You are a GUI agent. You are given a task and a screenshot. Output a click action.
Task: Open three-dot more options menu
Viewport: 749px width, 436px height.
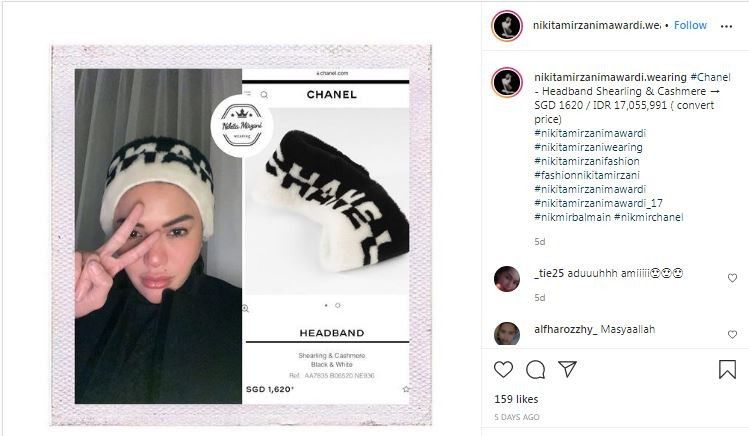pos(726,26)
